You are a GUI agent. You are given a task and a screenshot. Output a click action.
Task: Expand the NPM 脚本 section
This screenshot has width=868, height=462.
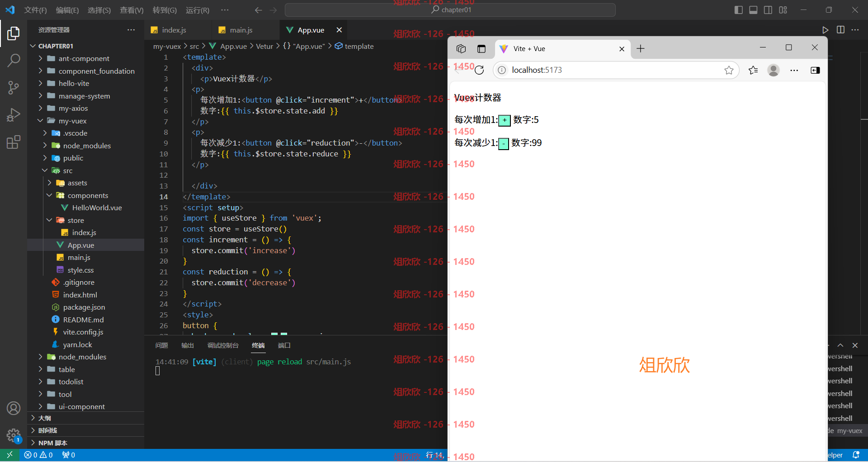[86, 443]
